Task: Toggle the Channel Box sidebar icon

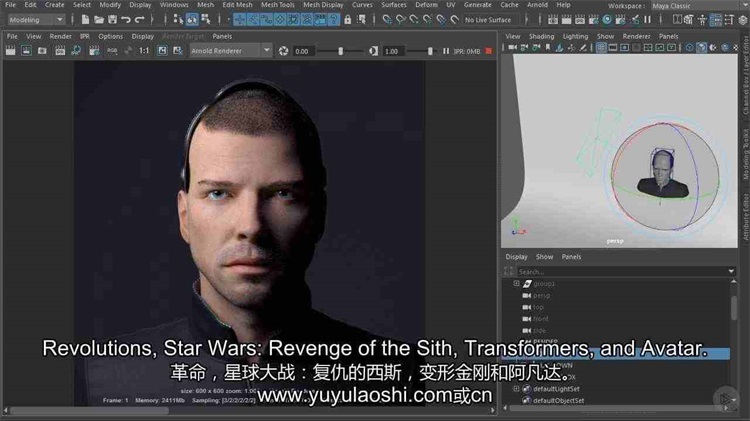Action: (x=743, y=20)
